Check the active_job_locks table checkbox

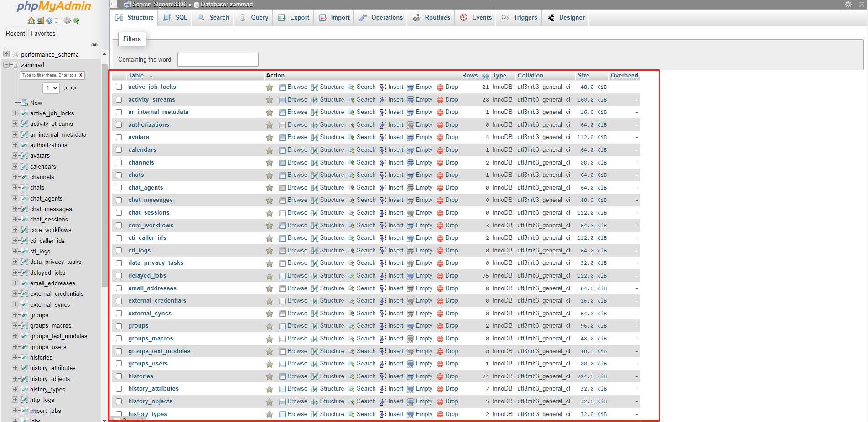point(119,87)
